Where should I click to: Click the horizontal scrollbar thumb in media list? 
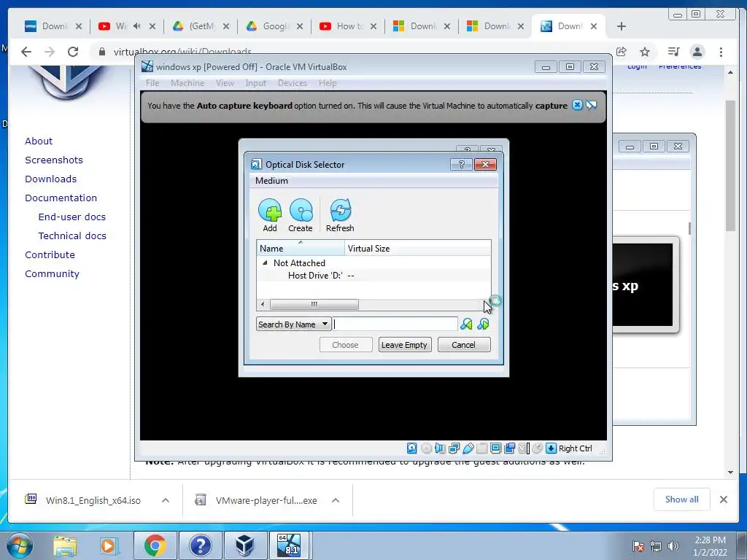[x=314, y=304]
